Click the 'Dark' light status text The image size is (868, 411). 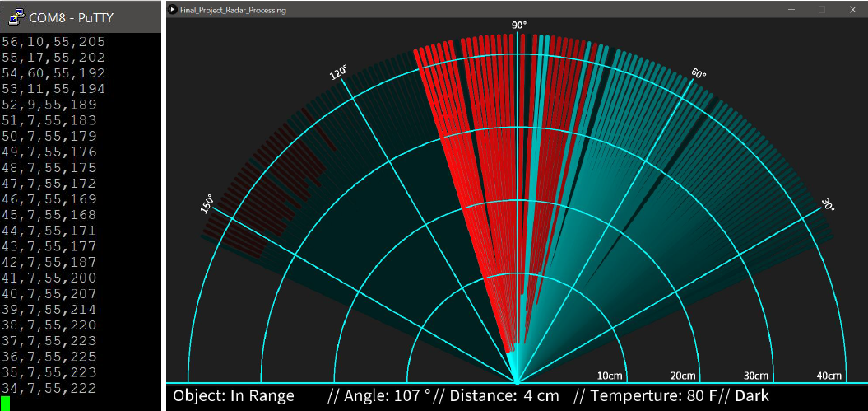coord(753,396)
